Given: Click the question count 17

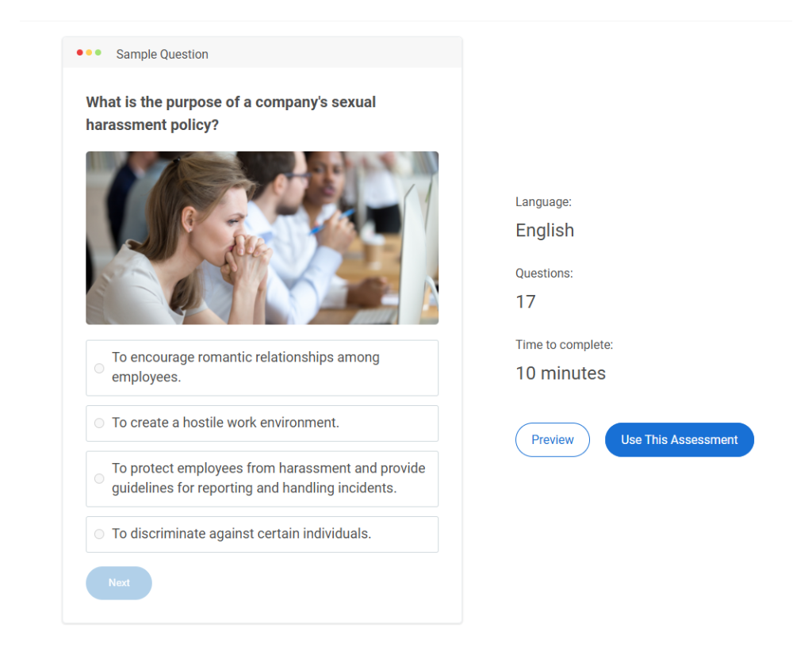Looking at the screenshot, I should coord(526,302).
